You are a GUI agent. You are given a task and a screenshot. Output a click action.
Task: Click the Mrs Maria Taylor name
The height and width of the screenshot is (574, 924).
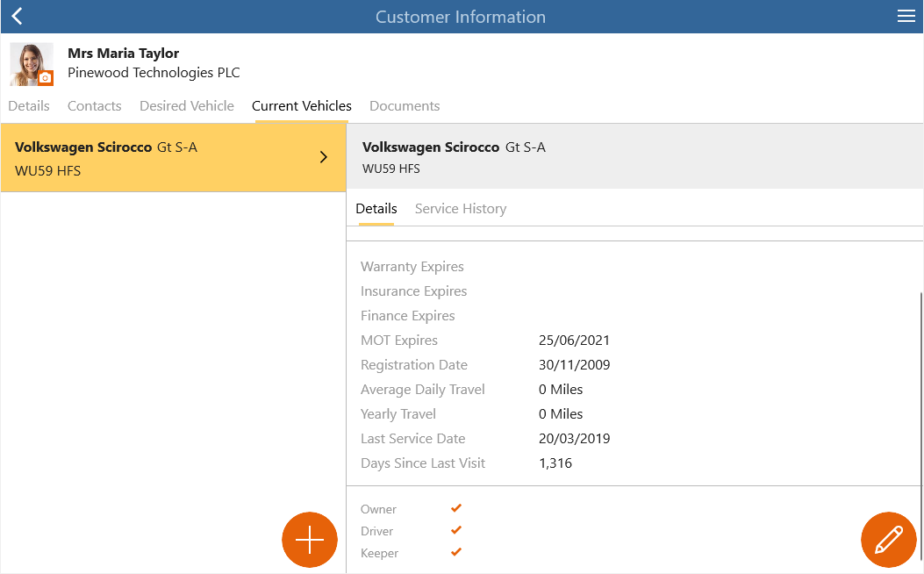(123, 53)
